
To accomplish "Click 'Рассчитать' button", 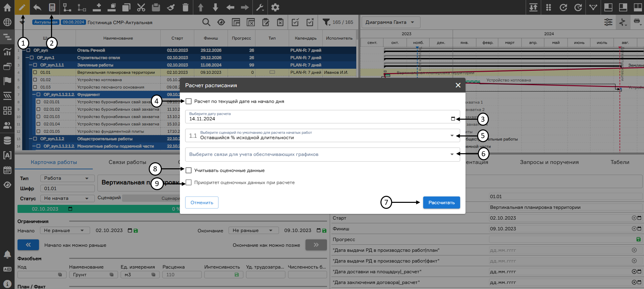I will pyautogui.click(x=442, y=203).
